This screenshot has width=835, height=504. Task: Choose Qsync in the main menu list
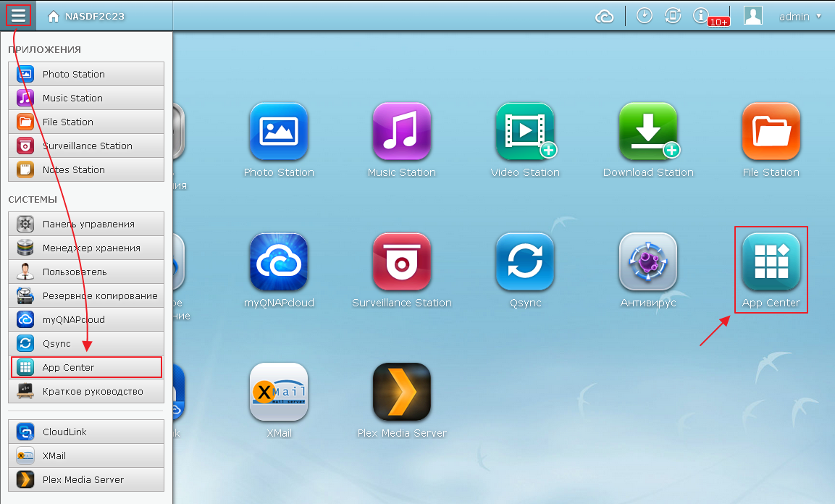(86, 344)
